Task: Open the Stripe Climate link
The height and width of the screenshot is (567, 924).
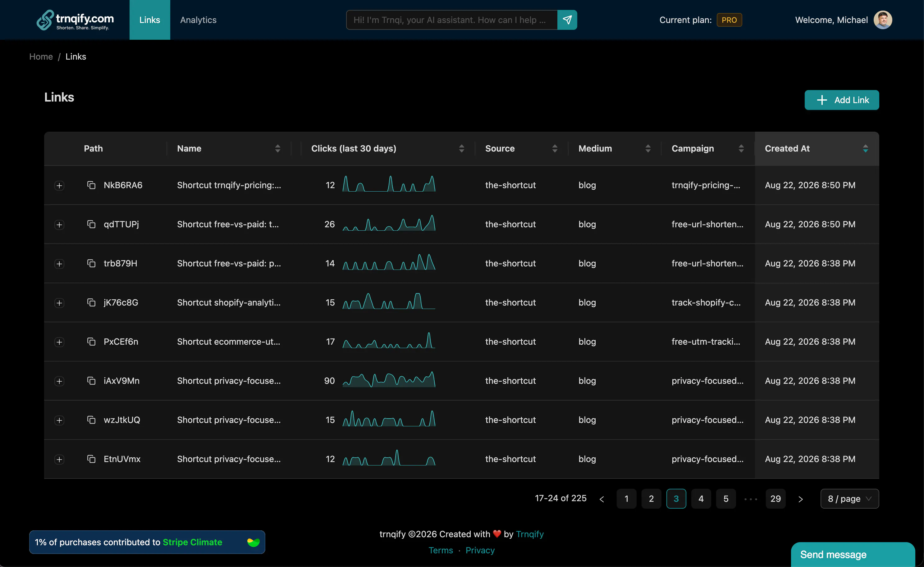Action: (192, 542)
